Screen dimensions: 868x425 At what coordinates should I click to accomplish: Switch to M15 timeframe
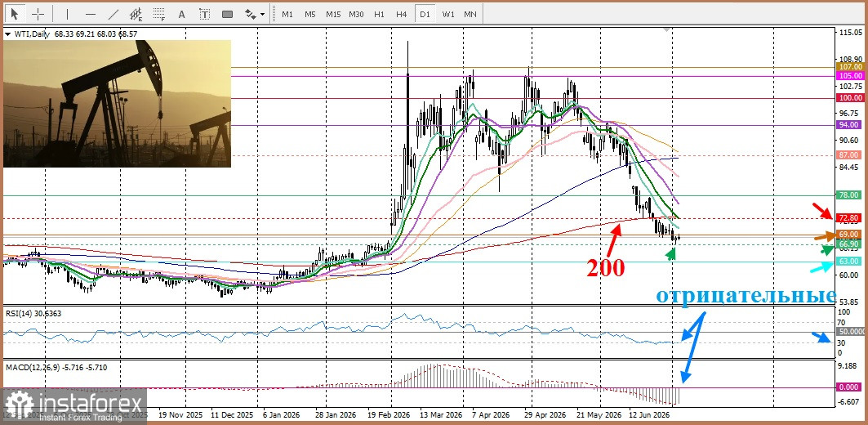[x=333, y=14]
